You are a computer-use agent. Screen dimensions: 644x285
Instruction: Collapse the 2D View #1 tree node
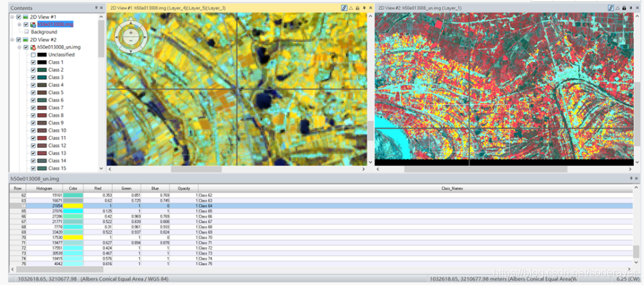click(x=11, y=17)
